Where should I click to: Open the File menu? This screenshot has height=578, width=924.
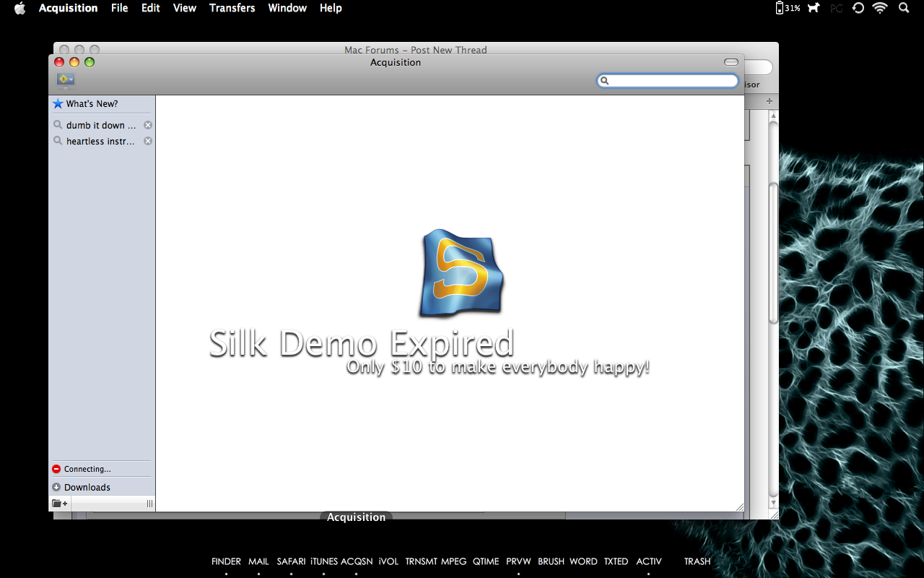[x=120, y=8]
